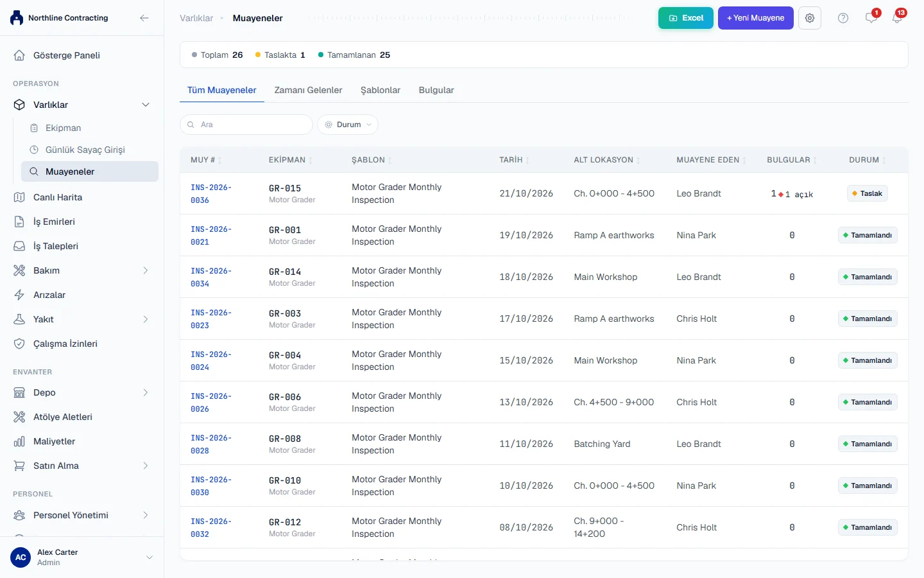Open inspection INS-2026-0021

coord(211,235)
